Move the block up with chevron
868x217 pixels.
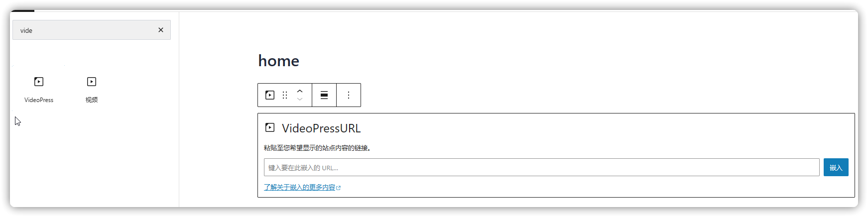coord(300,91)
